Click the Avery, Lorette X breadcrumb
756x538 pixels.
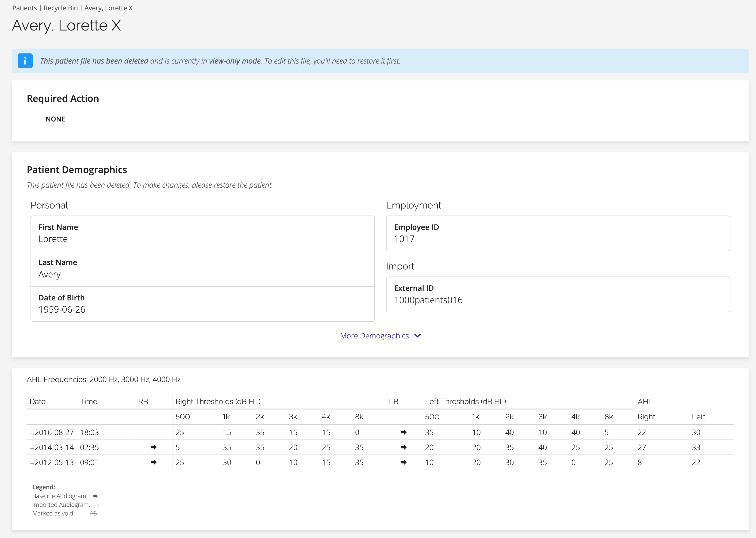tap(108, 8)
